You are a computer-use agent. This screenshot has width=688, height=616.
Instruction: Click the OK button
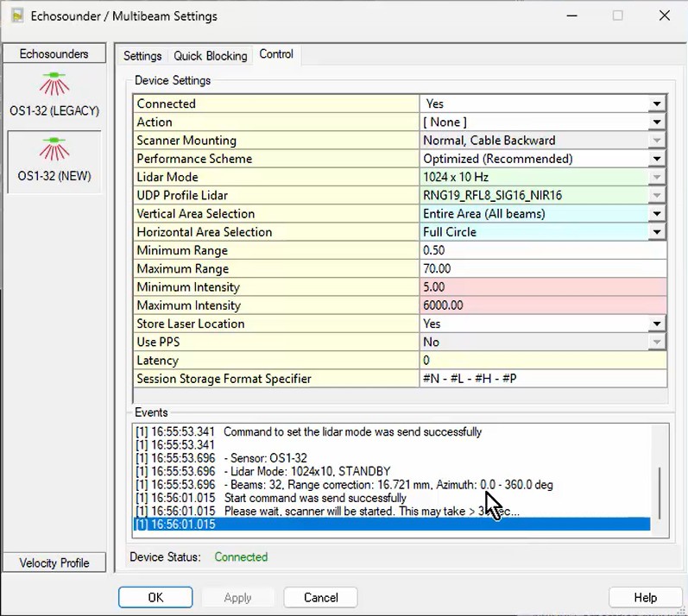(x=155, y=598)
